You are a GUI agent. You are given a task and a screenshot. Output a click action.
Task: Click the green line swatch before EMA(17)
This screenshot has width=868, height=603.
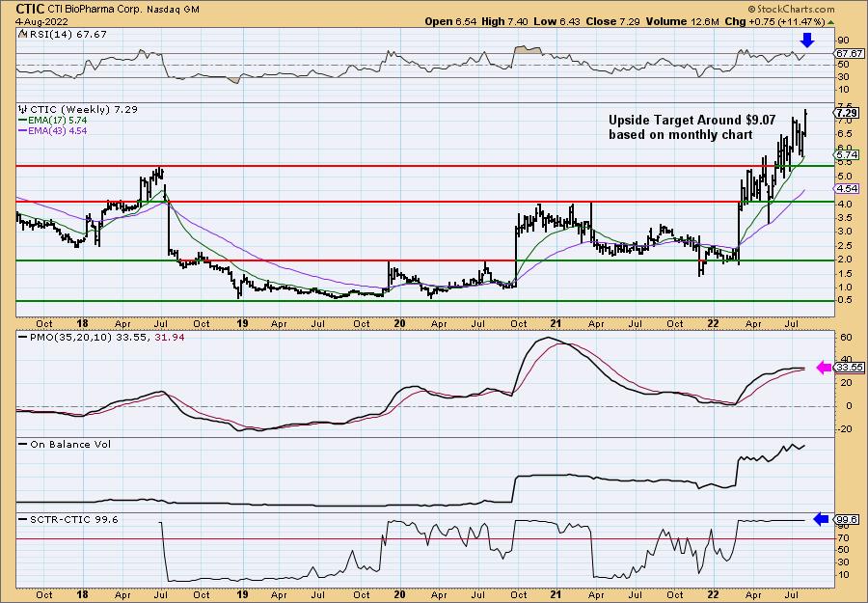(22, 121)
